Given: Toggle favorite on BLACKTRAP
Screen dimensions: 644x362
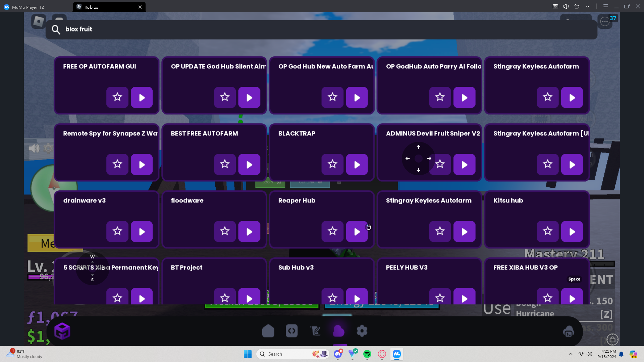Looking at the screenshot, I should [x=333, y=165].
